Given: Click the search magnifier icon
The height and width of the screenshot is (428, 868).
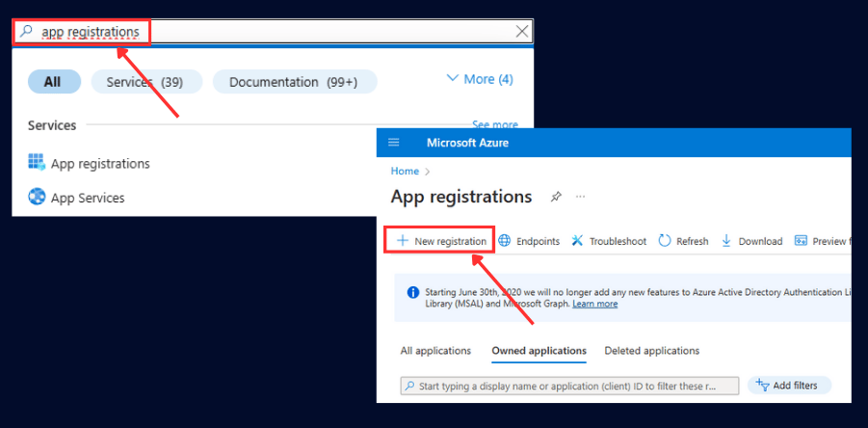Looking at the screenshot, I should pos(25,32).
